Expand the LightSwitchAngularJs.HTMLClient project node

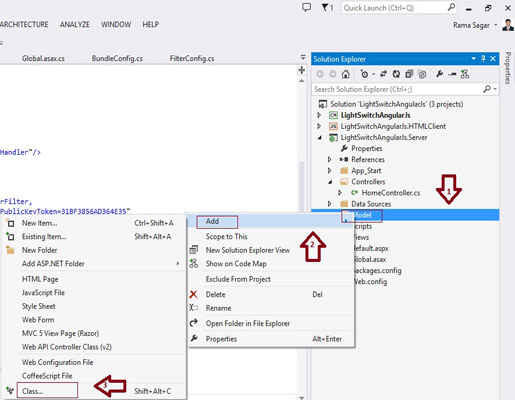[319, 126]
